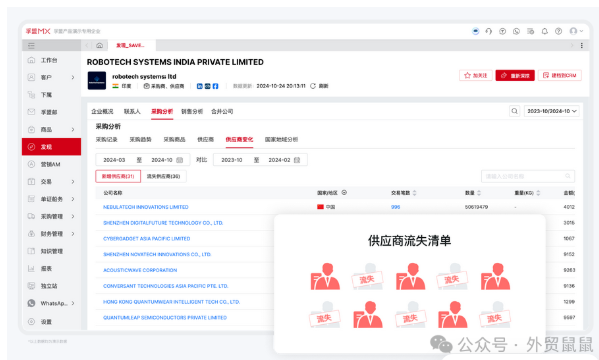
Task: Open the 工作台 workbench sidebar item
Action: [x=51, y=60]
